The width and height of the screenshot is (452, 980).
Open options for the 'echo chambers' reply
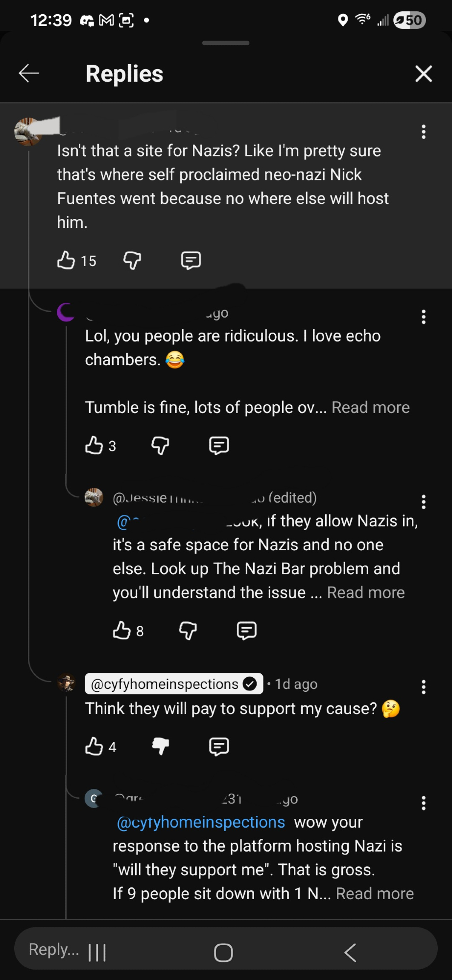(424, 317)
